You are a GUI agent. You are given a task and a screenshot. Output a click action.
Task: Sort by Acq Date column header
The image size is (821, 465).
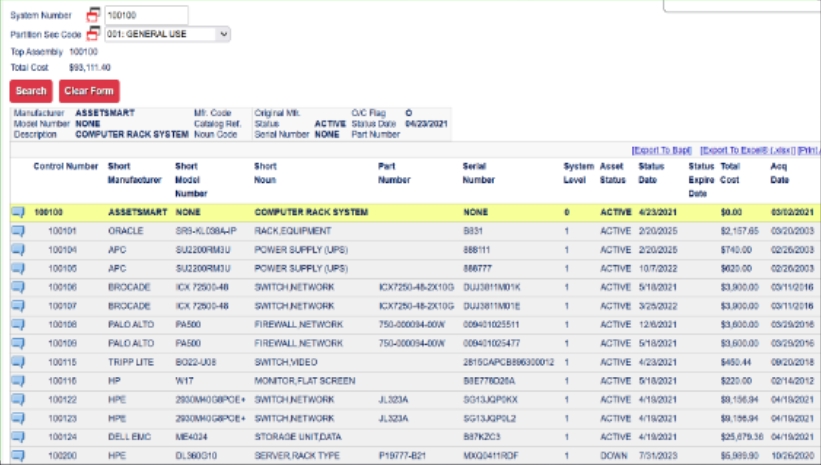tap(779, 173)
